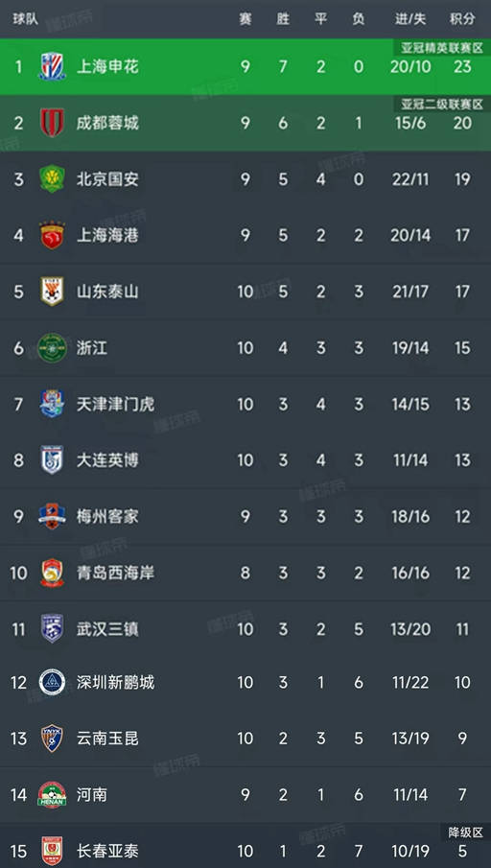Select the 球队 team column header
Viewport: 491px width, 868px height.
pyautogui.click(x=26, y=19)
